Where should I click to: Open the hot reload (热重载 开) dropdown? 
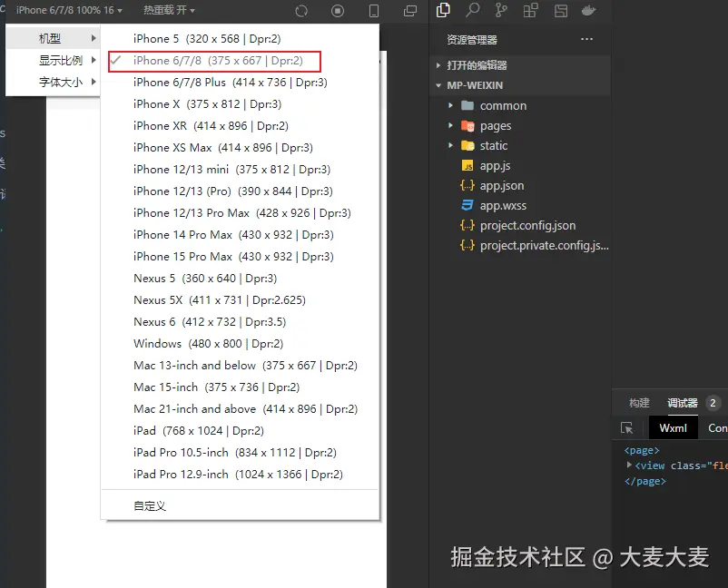[169, 10]
